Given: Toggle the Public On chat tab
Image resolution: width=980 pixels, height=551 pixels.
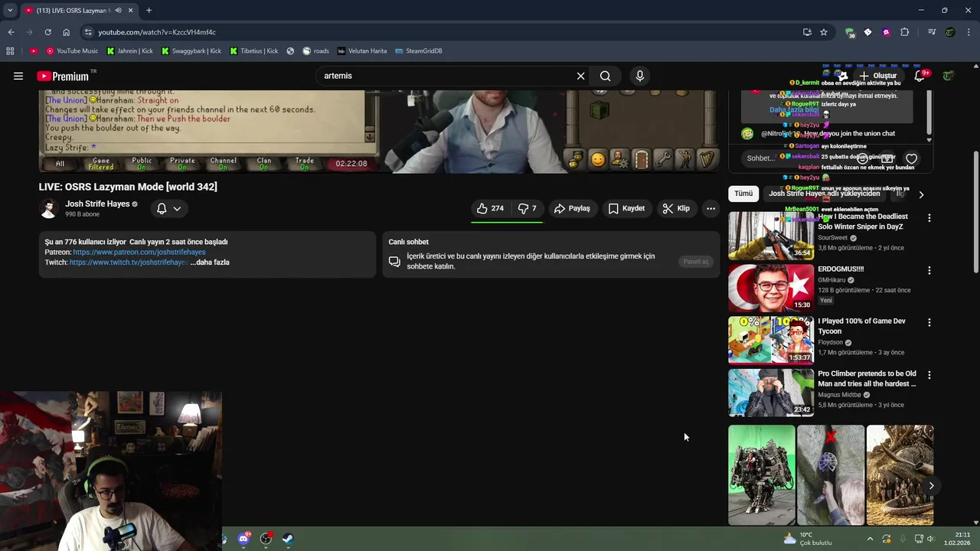Looking at the screenshot, I should pyautogui.click(x=142, y=164).
